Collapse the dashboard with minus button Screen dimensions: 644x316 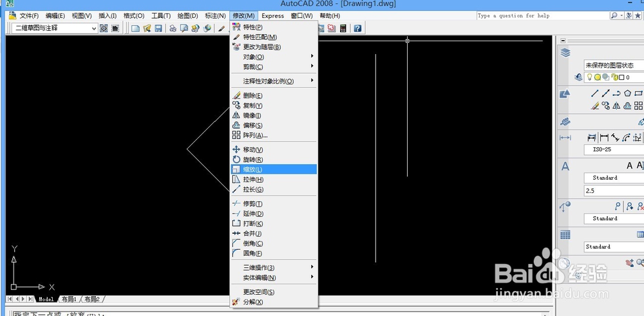563,41
